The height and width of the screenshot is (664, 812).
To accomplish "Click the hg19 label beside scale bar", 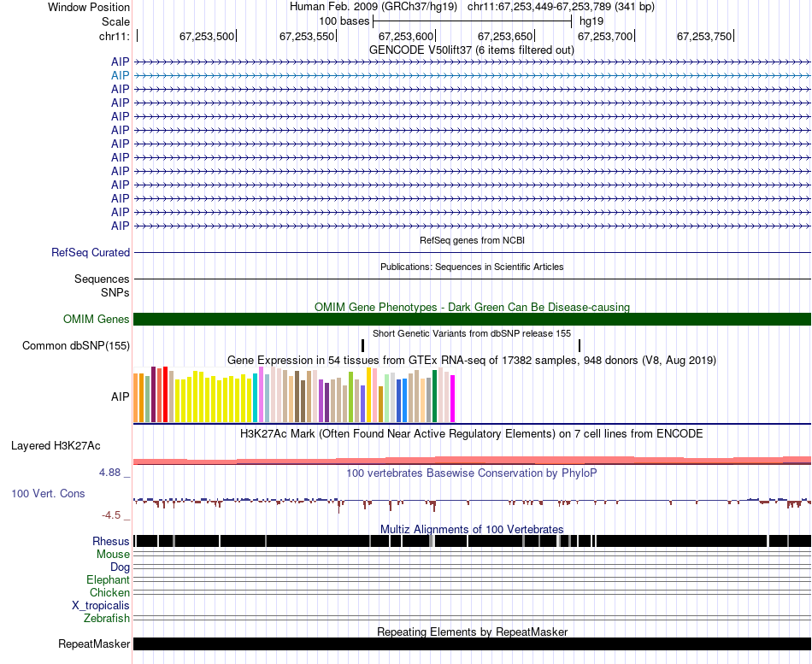I will tap(591, 21).
